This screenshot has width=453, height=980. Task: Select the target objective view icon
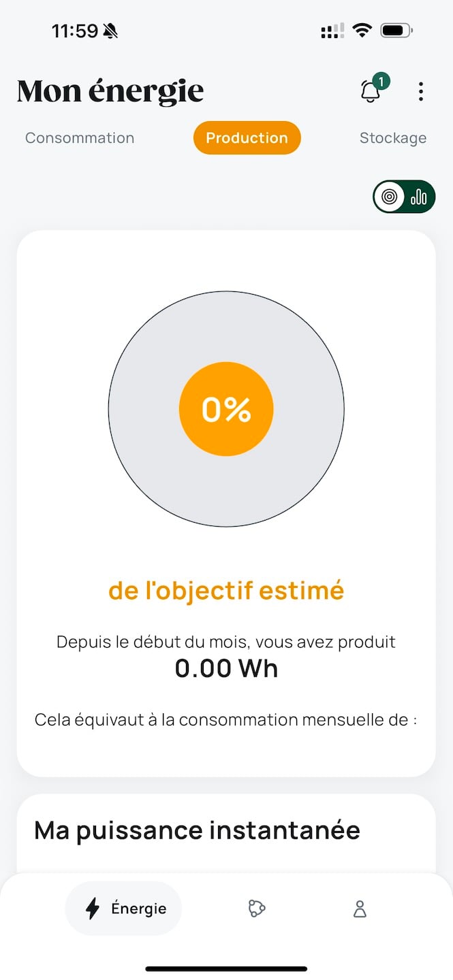(x=388, y=197)
